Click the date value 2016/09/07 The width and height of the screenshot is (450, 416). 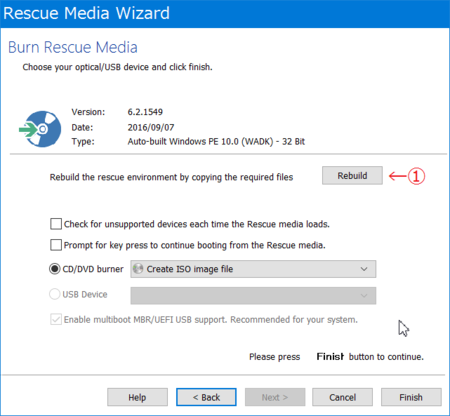[151, 127]
